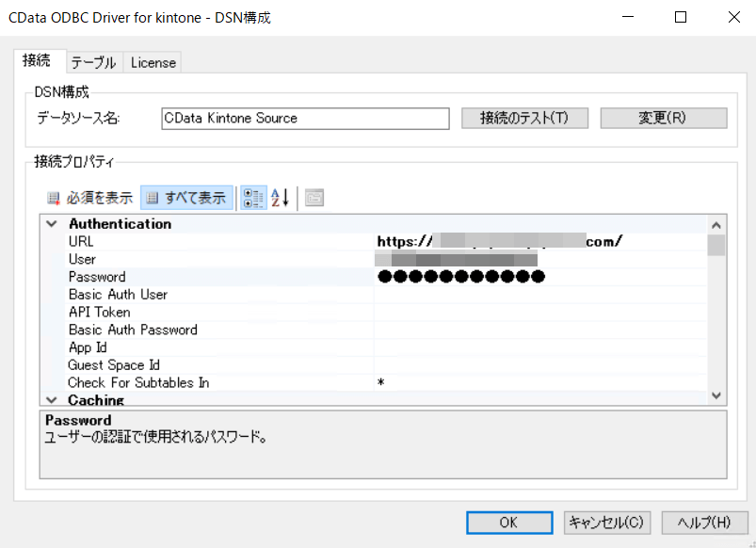The height and width of the screenshot is (548, 756).
Task: Click the API Token value cell
Action: click(x=540, y=313)
